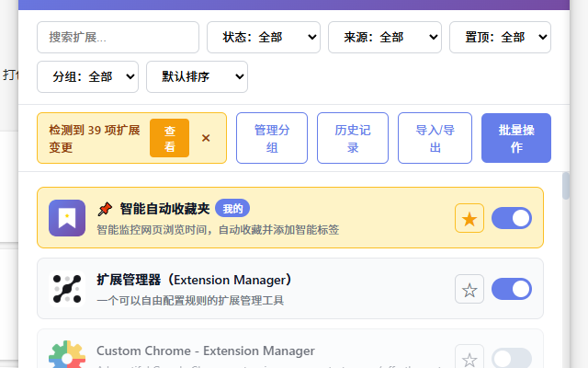Click the 导入/导出 button
This screenshot has width=588, height=368.
[x=435, y=138]
